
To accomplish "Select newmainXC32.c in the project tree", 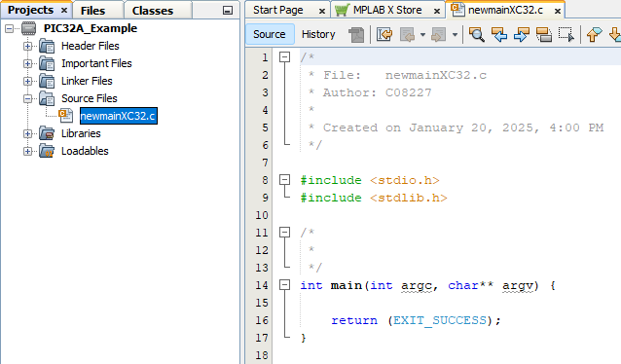I will (119, 116).
